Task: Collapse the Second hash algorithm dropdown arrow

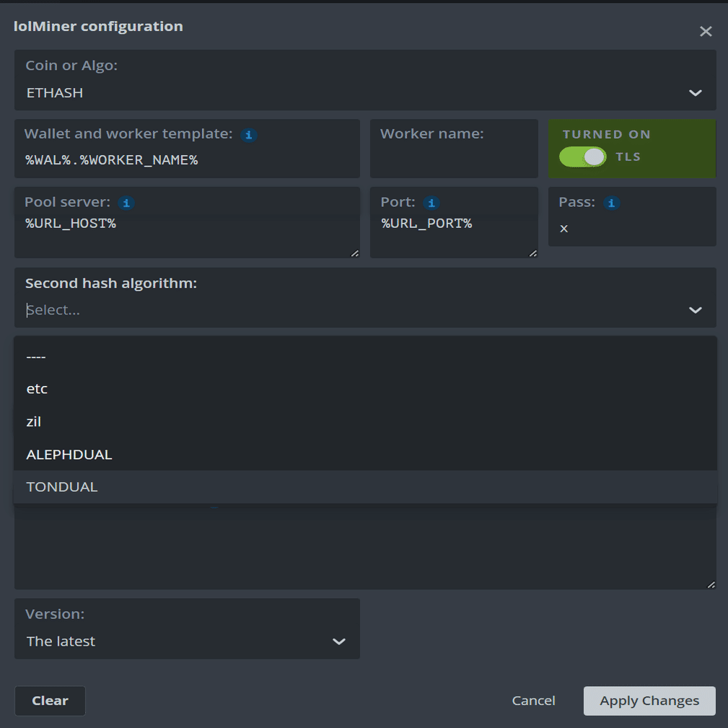Action: click(695, 310)
